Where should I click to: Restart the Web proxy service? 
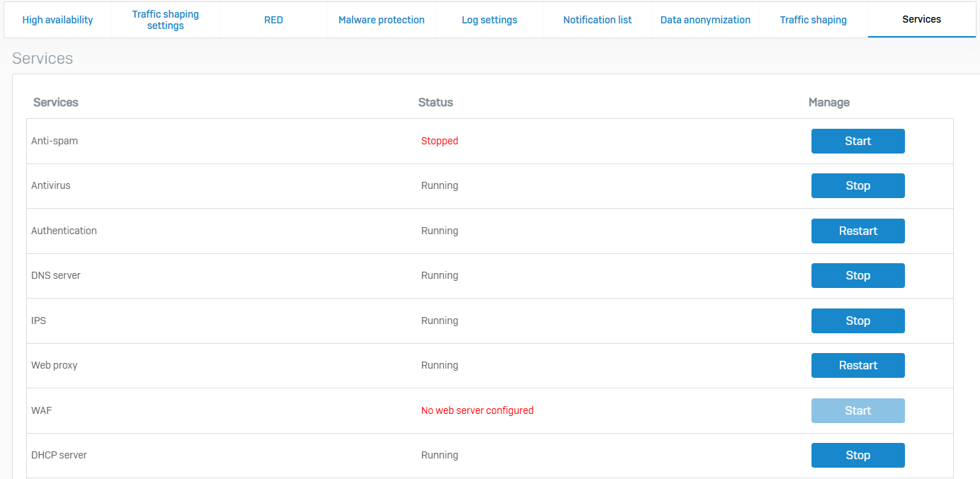(x=857, y=365)
